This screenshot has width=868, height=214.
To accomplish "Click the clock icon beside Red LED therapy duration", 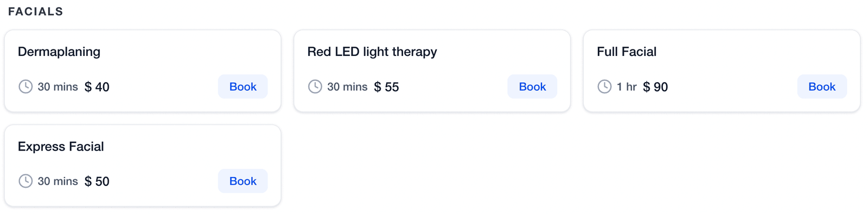I will [x=315, y=86].
